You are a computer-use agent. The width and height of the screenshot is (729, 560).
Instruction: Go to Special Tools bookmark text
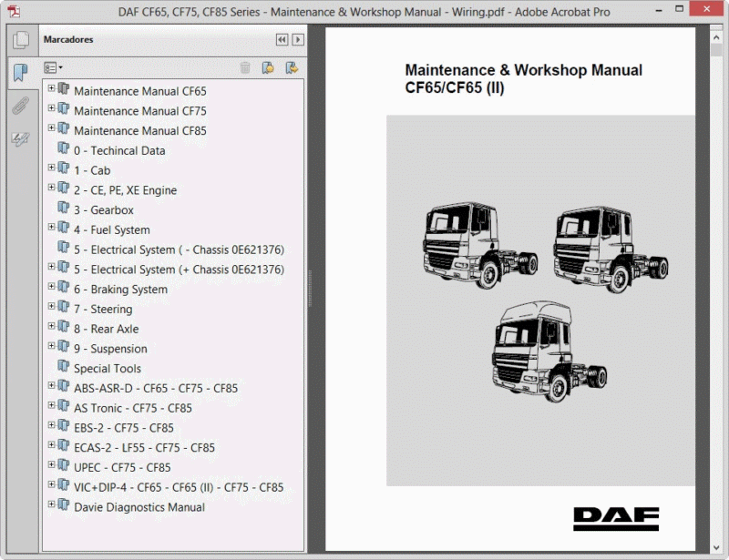[x=108, y=369]
